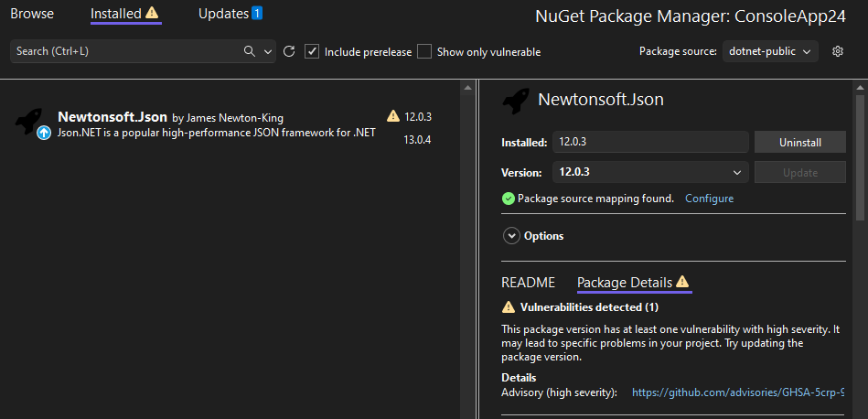Click the refresh packages icon
The image size is (868, 419).
pyautogui.click(x=289, y=52)
